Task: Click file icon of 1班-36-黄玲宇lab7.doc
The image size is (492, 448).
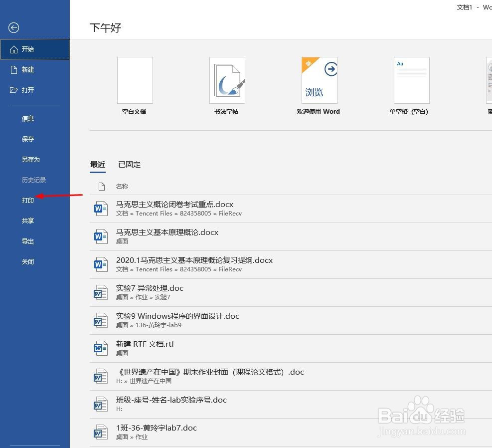Action: point(101,432)
